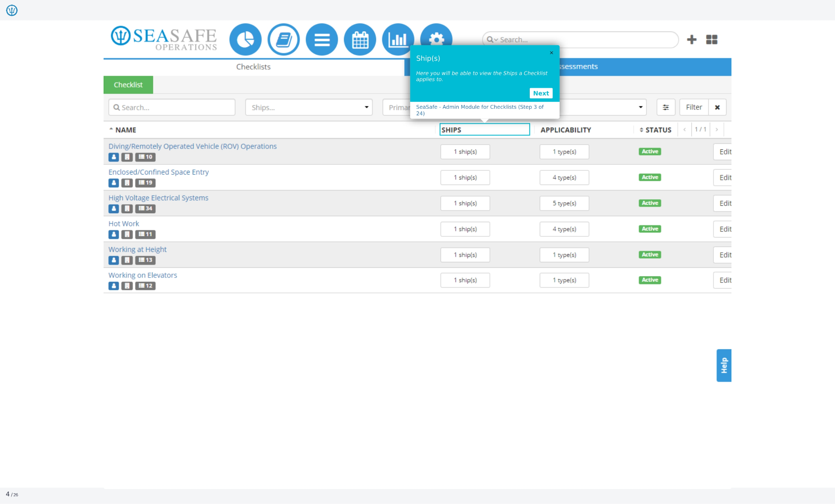
Task: Click the Filter button
Action: [x=694, y=107]
